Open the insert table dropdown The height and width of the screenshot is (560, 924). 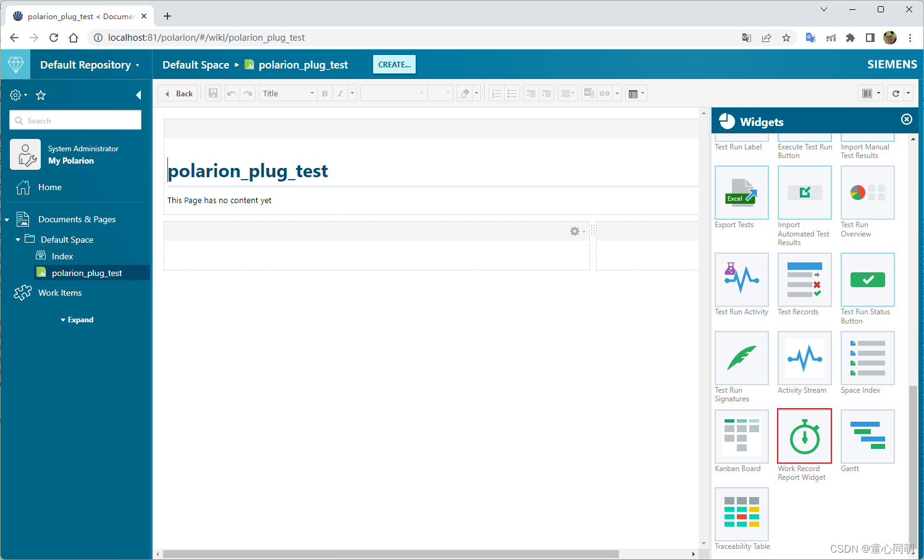[x=636, y=94]
